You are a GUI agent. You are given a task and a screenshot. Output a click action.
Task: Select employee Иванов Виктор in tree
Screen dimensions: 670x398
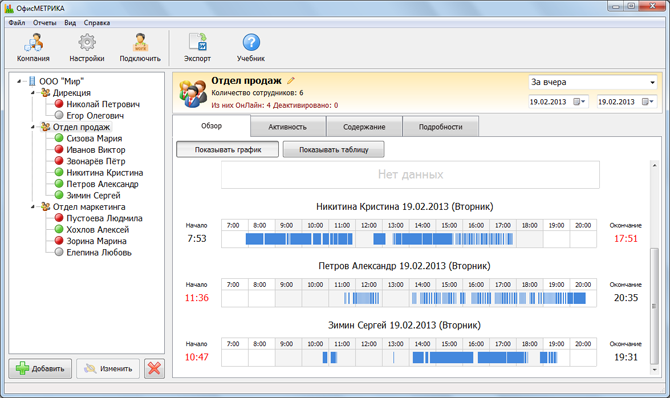(96, 150)
